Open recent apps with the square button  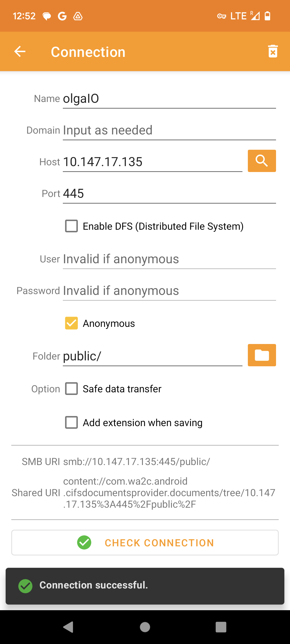[221, 627]
